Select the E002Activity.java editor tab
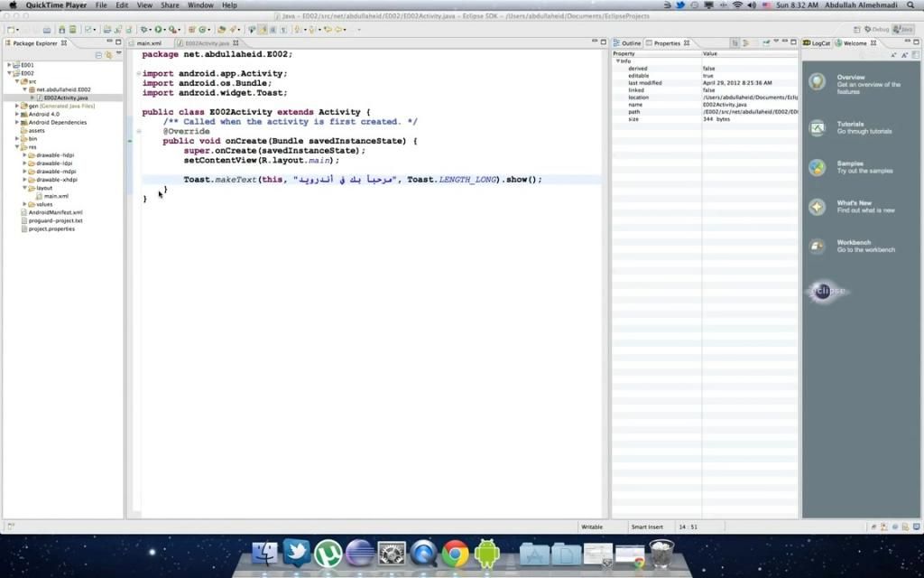Image resolution: width=924 pixels, height=578 pixels. click(207, 43)
